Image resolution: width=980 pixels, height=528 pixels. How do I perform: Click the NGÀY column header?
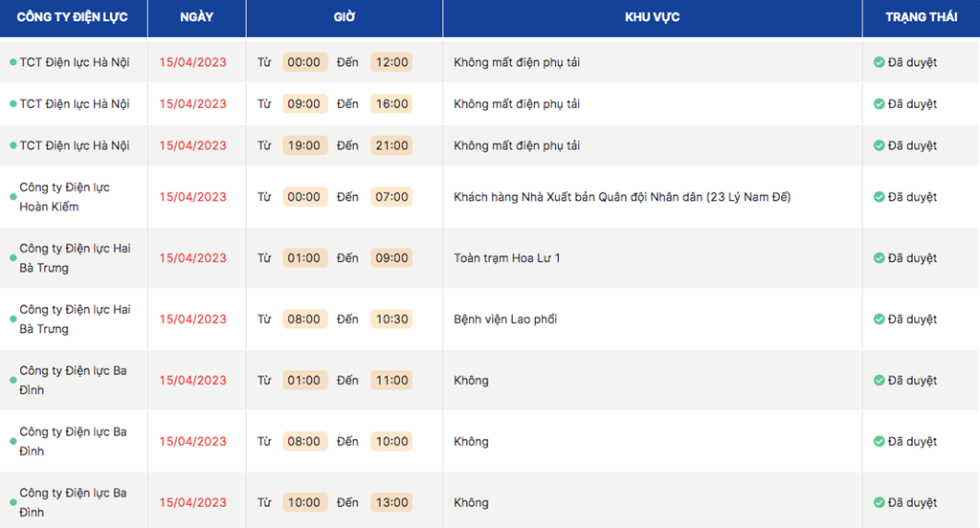click(x=197, y=17)
